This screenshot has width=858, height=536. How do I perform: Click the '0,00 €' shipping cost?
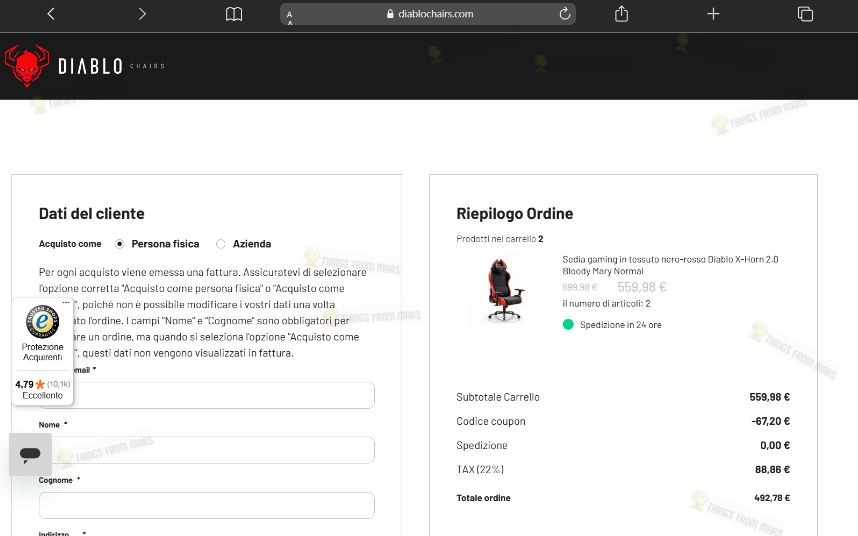775,445
